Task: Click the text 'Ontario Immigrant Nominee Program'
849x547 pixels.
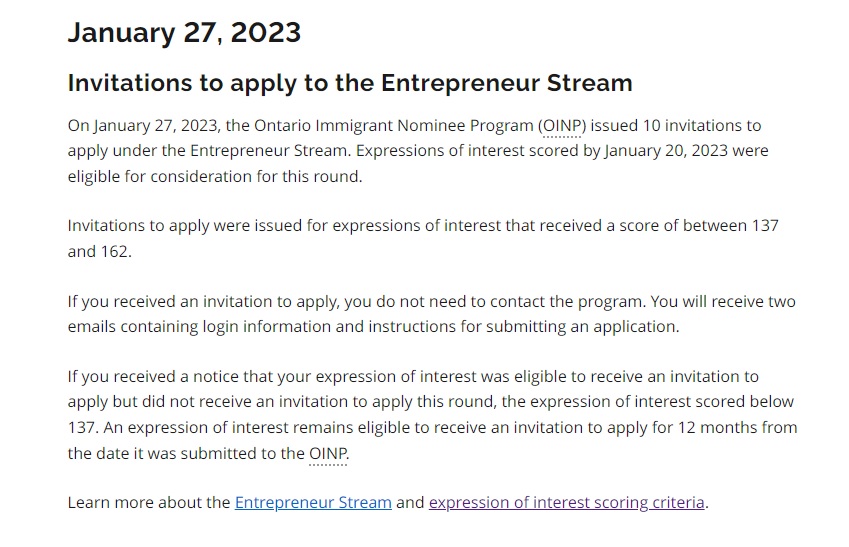Action: click(x=394, y=126)
